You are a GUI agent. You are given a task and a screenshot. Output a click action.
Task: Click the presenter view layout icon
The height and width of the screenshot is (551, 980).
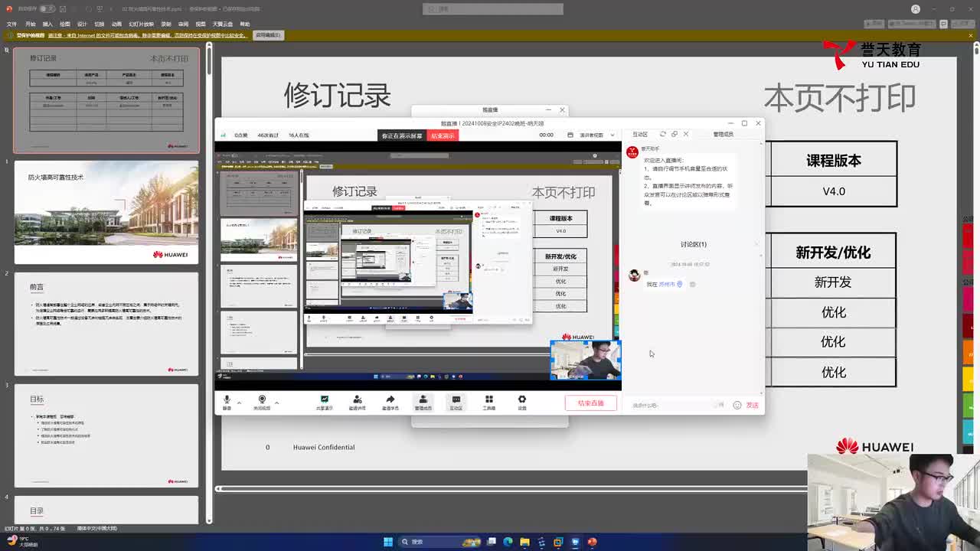point(570,135)
